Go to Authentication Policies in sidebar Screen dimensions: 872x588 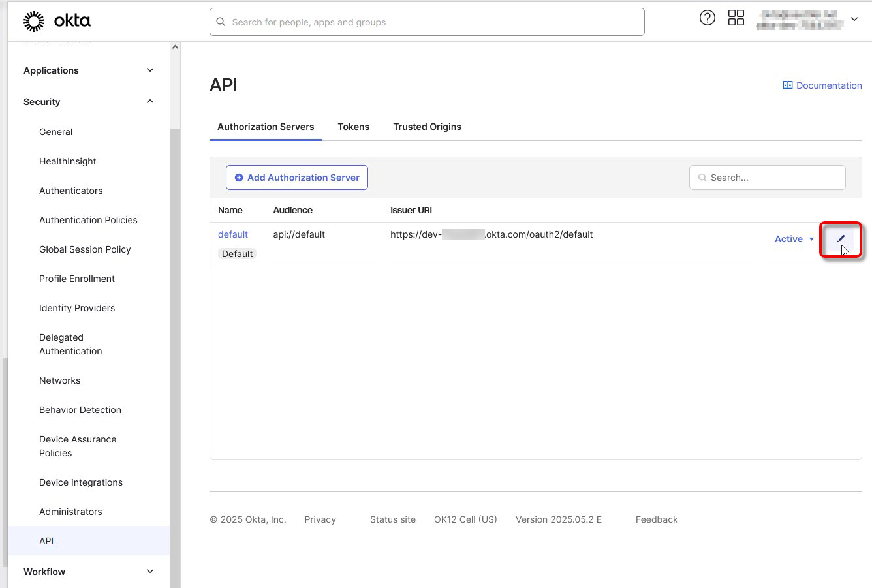(88, 220)
